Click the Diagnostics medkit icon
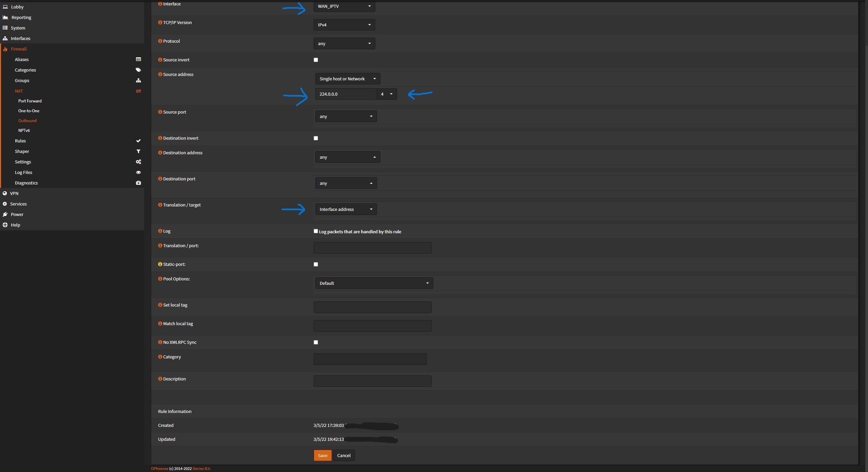Viewport: 868px width, 472px height. 138,183
